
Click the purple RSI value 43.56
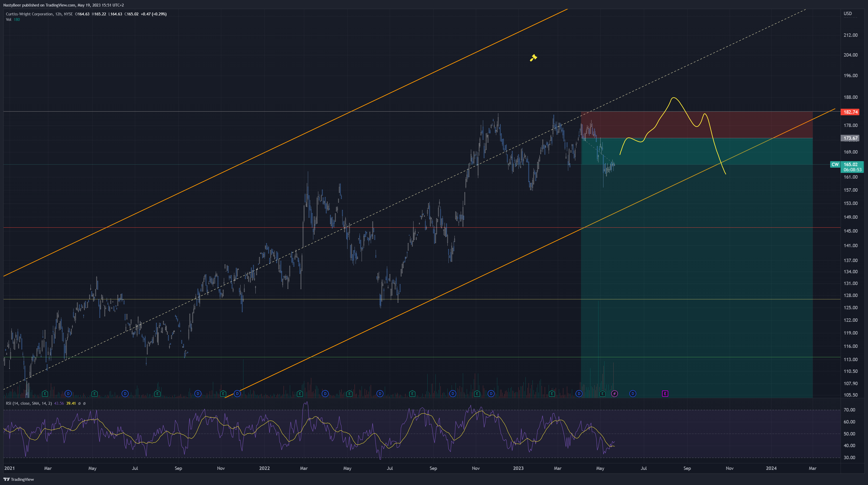59,403
